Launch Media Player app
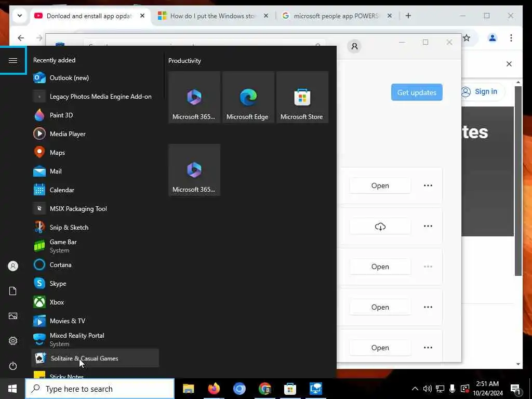The height and width of the screenshot is (399, 532). 95,134
